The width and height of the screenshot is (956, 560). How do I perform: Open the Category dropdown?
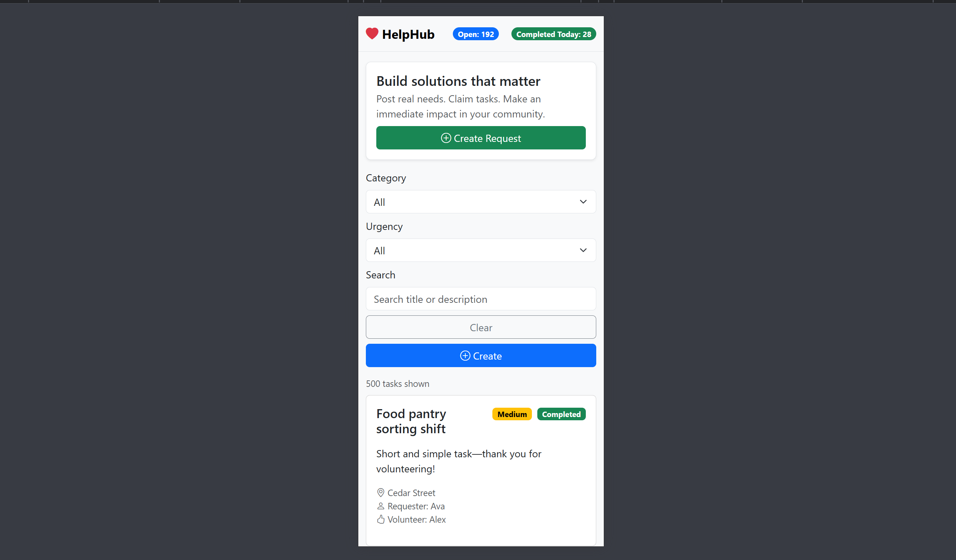point(481,202)
